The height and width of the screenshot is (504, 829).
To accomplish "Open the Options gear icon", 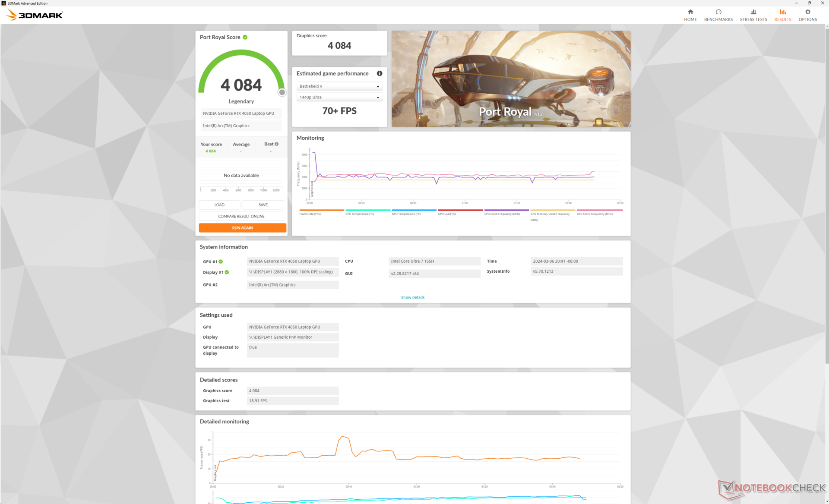I will coord(807,12).
